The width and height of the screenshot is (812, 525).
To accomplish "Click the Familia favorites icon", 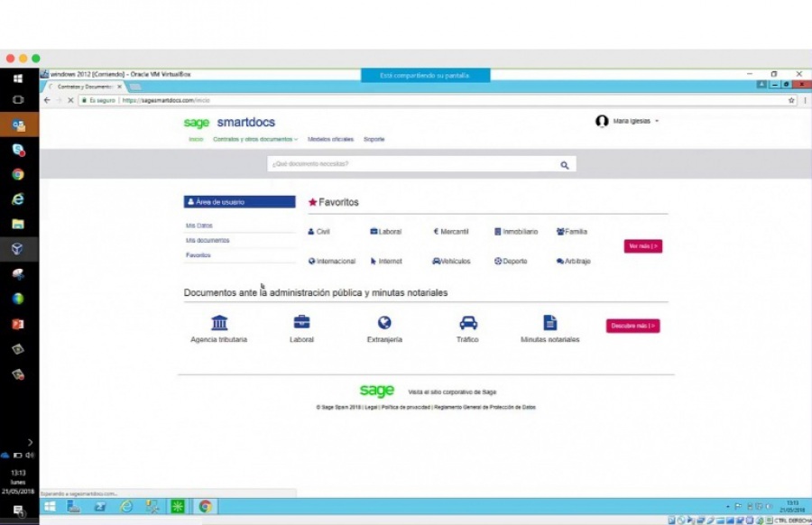I will pos(560,232).
